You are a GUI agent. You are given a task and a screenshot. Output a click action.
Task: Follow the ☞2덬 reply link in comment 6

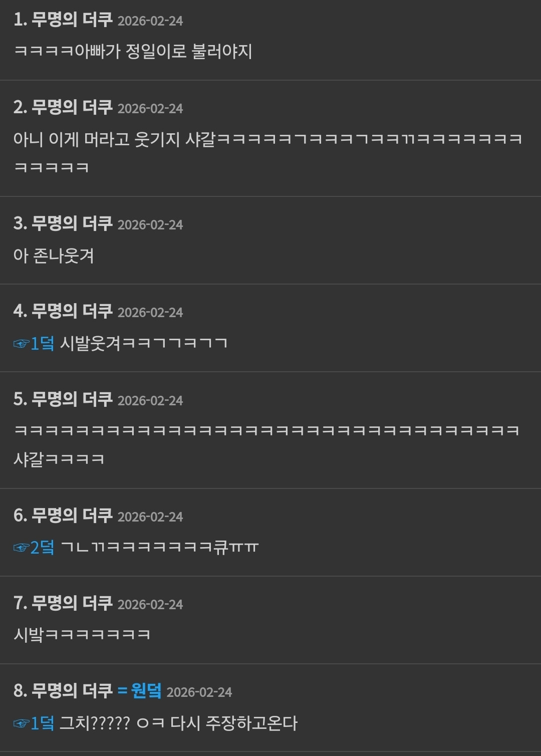click(x=34, y=547)
